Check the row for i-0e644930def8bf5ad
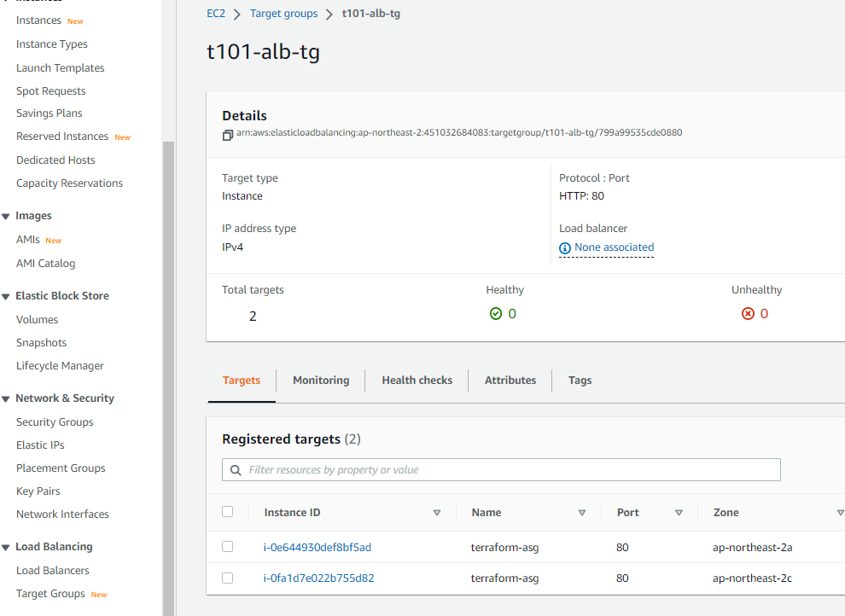The image size is (845, 616). point(227,547)
